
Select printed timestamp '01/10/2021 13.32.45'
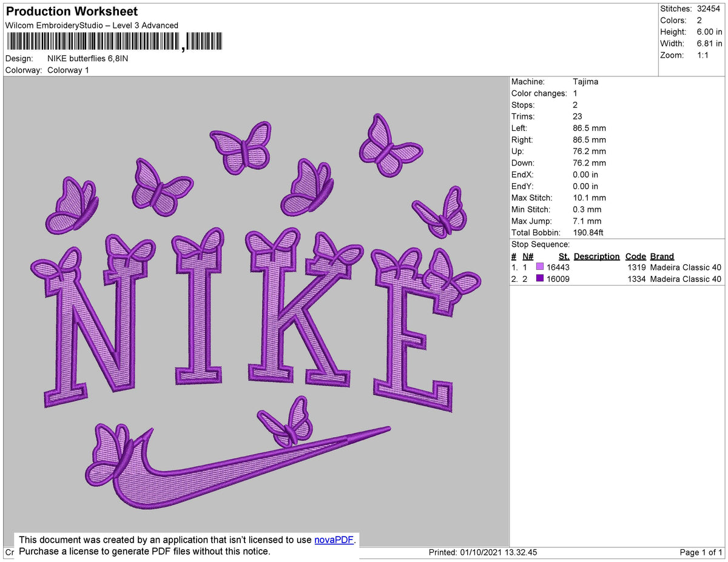[x=499, y=553]
